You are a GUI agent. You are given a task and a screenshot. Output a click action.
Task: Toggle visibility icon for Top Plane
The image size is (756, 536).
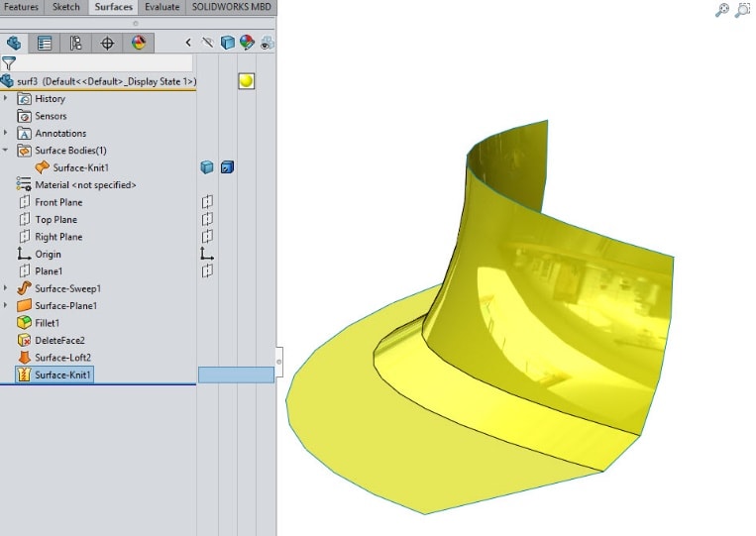[x=207, y=219]
